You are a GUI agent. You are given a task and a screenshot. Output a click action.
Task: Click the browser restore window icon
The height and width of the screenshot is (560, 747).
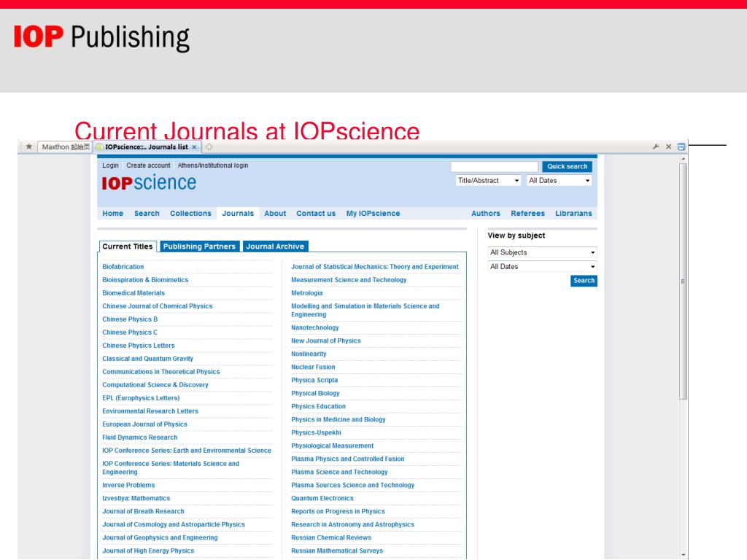[x=681, y=147]
